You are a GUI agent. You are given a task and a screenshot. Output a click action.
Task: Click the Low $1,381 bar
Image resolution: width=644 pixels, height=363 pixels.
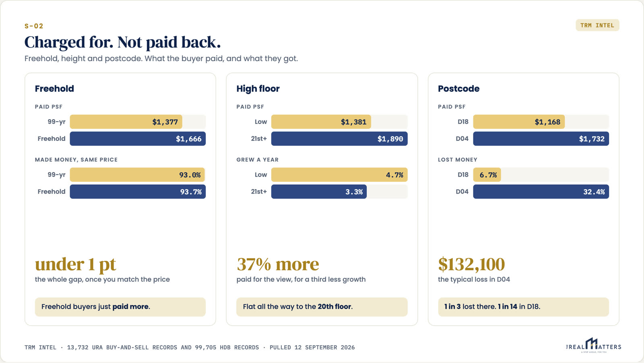tap(321, 122)
